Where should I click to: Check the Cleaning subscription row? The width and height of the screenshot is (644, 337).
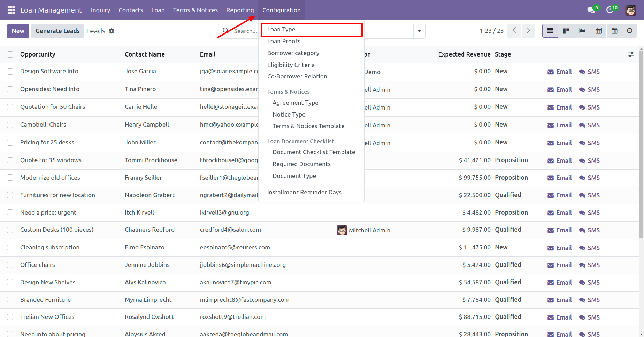pyautogui.click(x=10, y=248)
